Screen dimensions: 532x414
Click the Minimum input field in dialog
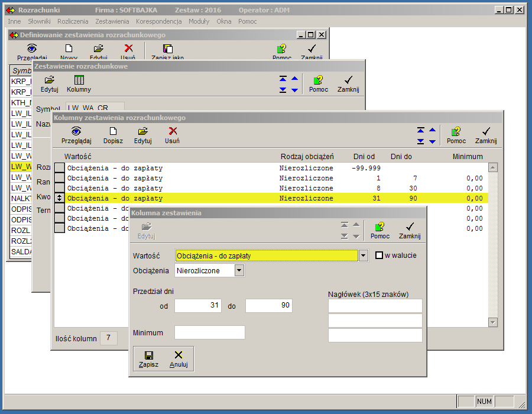click(x=210, y=332)
